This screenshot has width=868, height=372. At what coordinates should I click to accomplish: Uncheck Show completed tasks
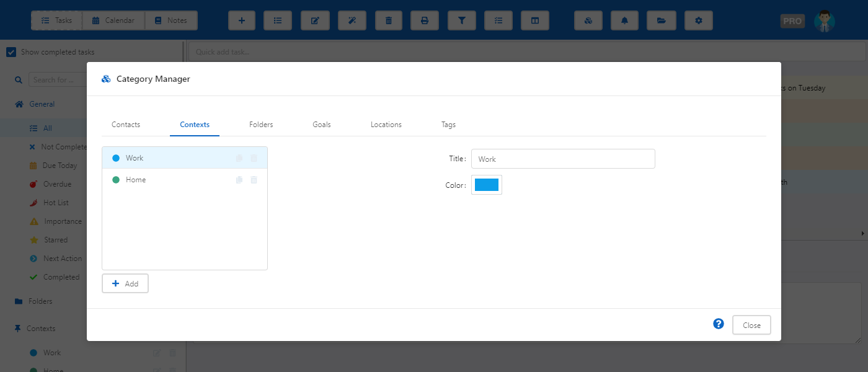tap(11, 52)
